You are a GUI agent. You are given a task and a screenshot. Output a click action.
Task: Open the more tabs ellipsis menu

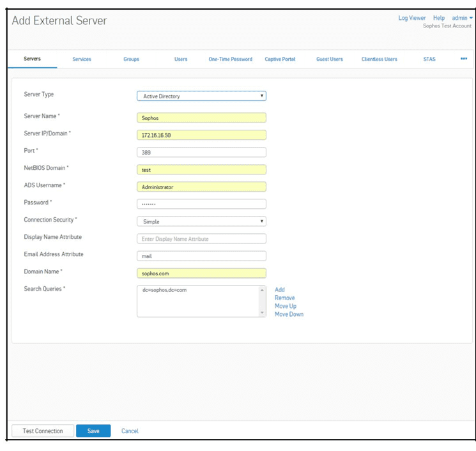click(x=464, y=59)
